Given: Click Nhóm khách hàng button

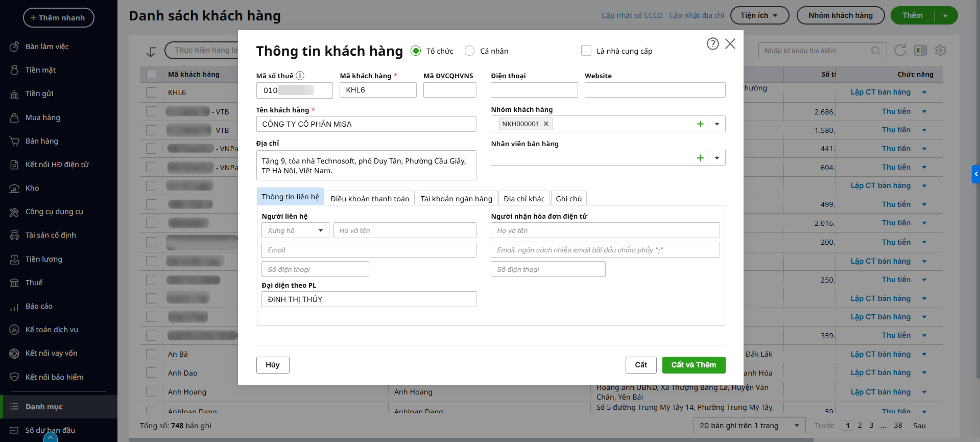Looking at the screenshot, I should [841, 15].
